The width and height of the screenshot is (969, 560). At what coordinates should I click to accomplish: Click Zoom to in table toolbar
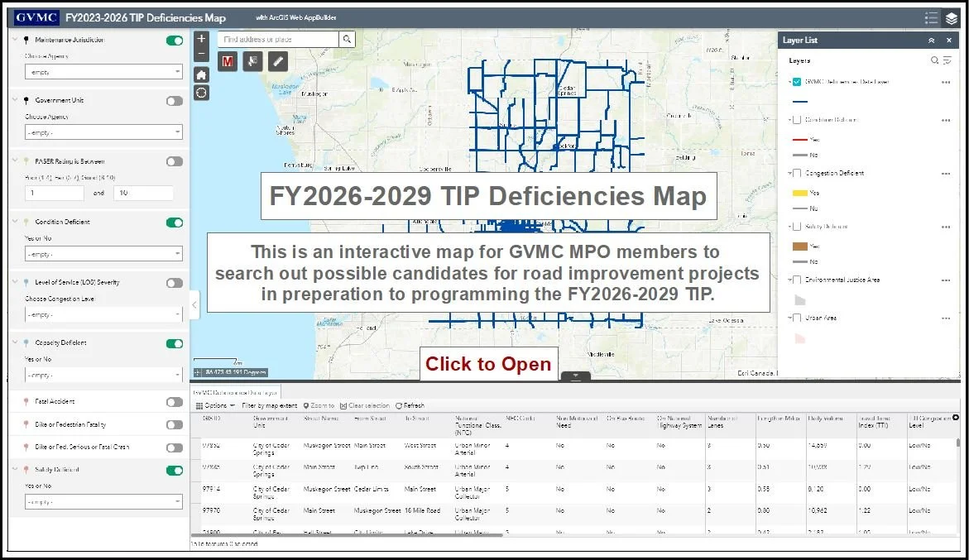coord(319,405)
